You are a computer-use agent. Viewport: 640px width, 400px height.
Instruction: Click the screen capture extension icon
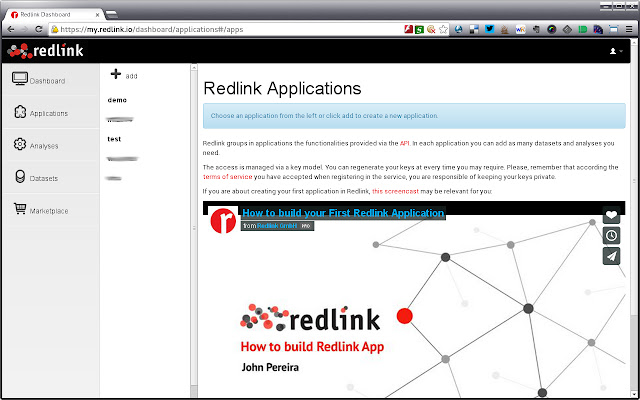613,29
